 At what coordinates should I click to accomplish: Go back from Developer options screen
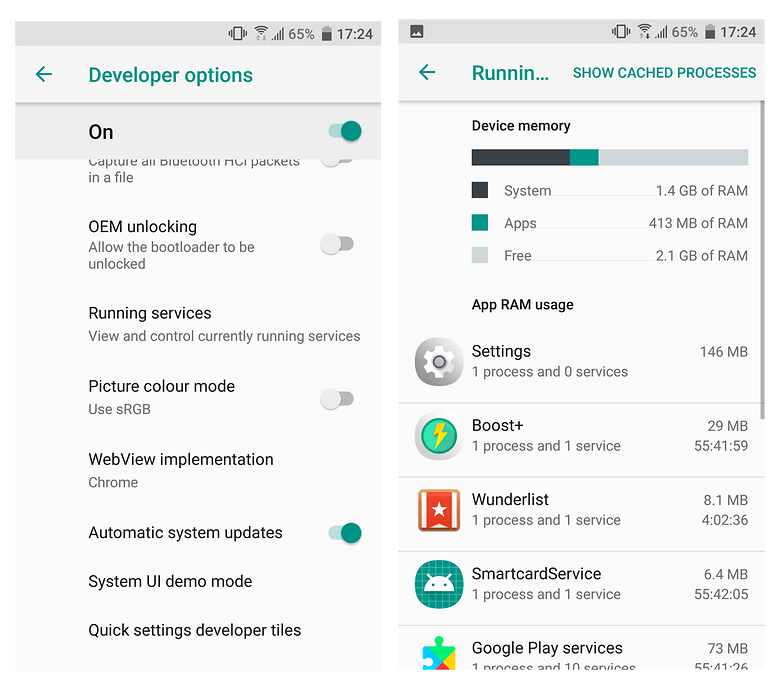tap(44, 74)
